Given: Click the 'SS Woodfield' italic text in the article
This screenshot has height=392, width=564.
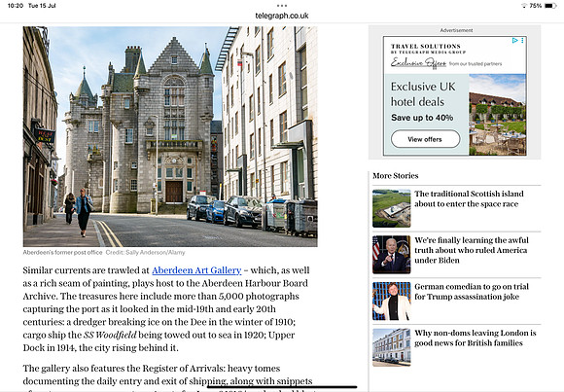Looking at the screenshot, I should 110,335.
